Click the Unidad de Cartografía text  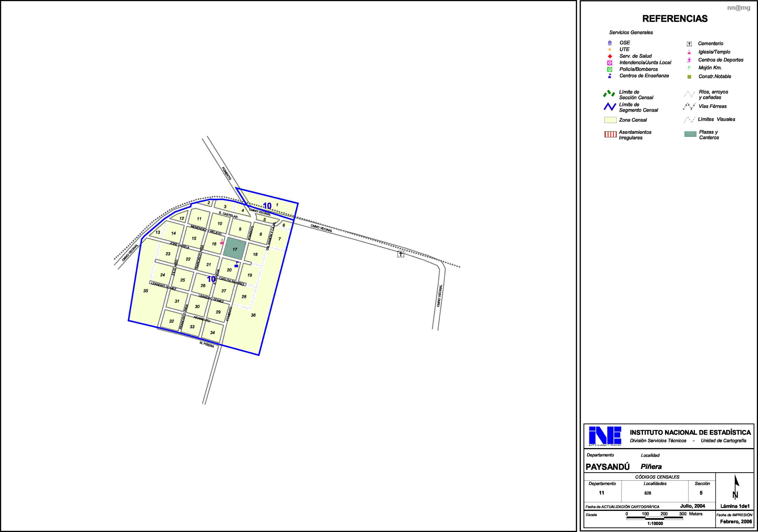(x=723, y=441)
